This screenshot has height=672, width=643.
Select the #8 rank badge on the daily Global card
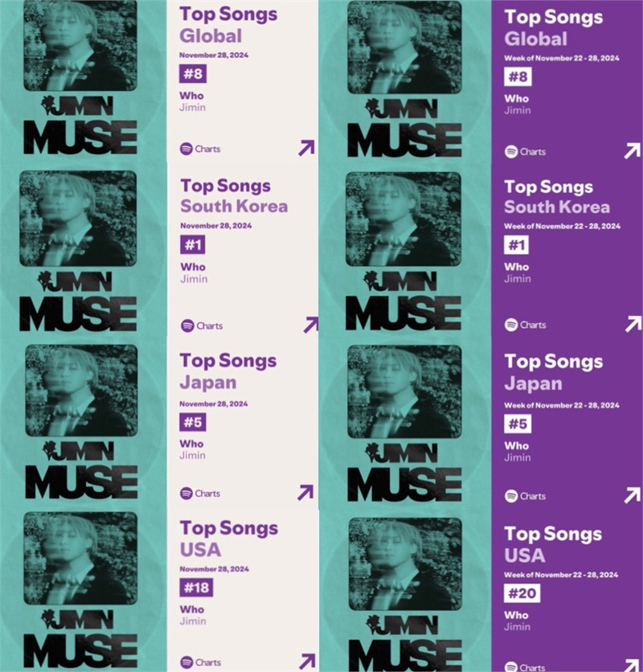coord(193,74)
